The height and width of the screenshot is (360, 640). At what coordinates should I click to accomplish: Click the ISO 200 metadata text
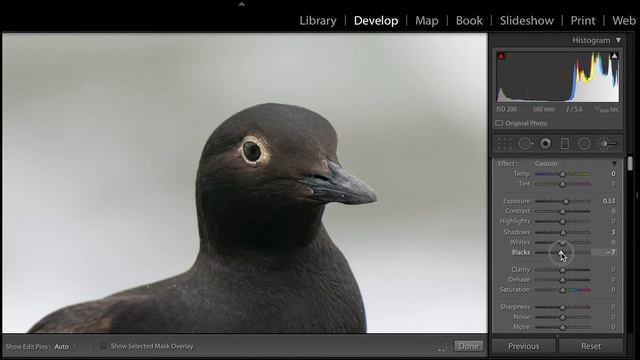point(507,109)
